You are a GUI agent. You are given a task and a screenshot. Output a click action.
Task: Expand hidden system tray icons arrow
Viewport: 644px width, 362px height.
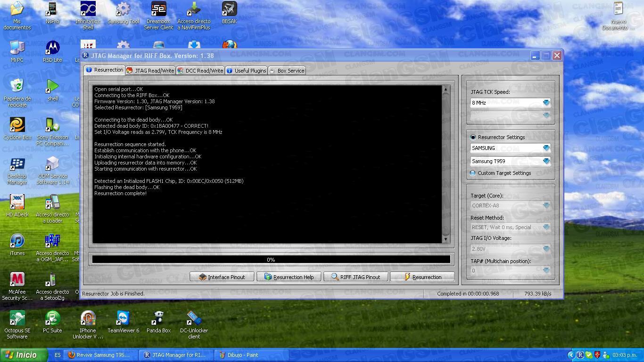pyautogui.click(x=571, y=355)
